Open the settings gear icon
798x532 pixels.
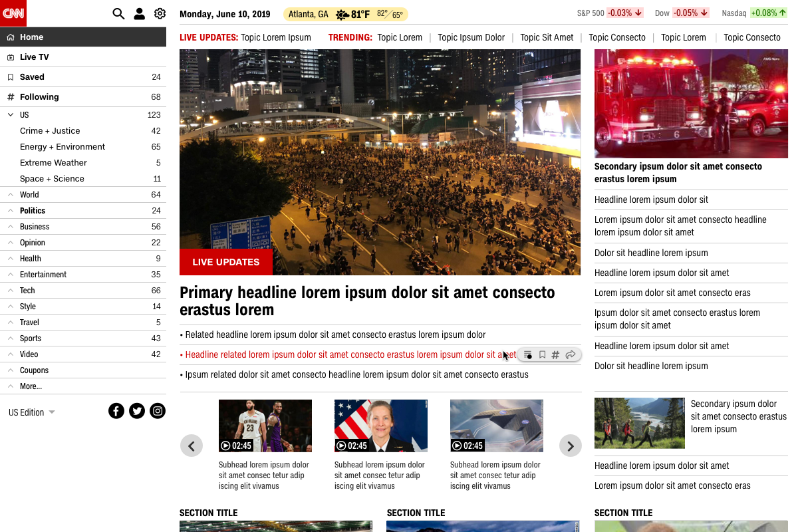pyautogui.click(x=160, y=14)
